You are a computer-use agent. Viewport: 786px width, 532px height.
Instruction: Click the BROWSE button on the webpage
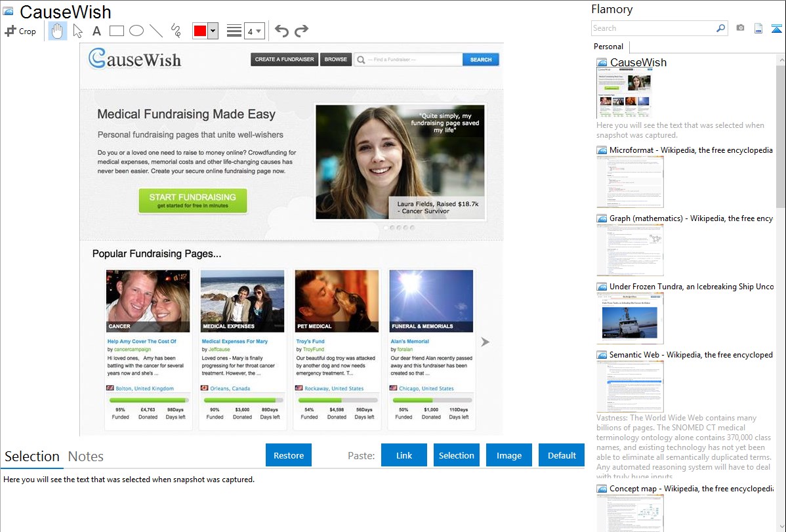(x=335, y=59)
